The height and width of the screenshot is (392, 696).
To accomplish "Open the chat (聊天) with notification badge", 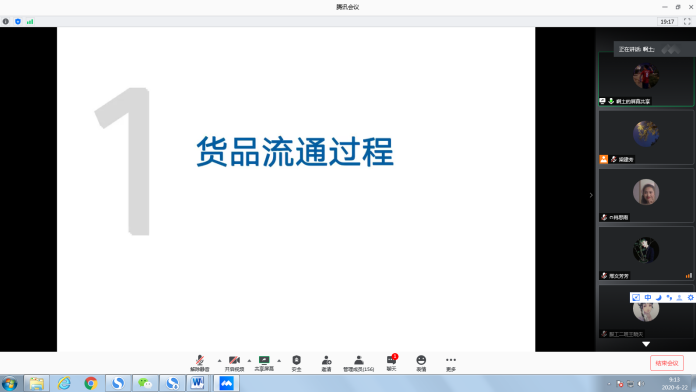I will pos(392,363).
